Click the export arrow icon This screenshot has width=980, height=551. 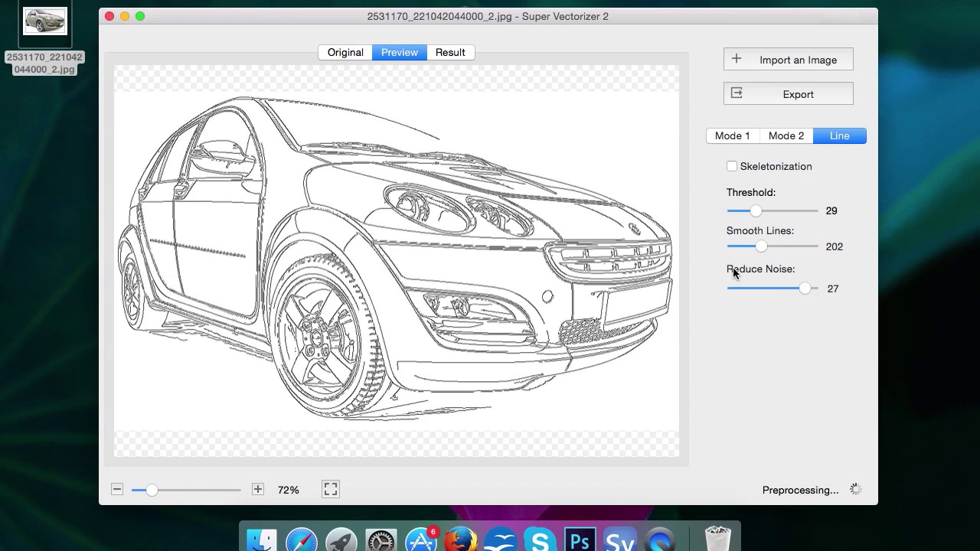(x=736, y=93)
